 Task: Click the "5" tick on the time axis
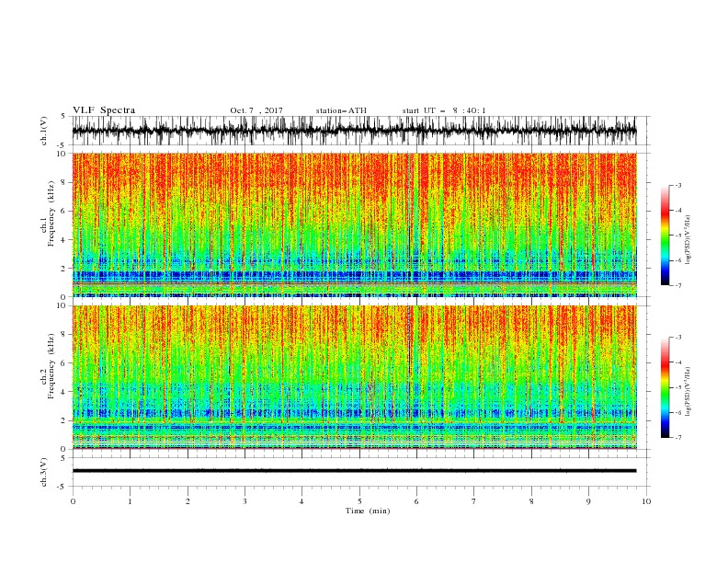pyautogui.click(x=359, y=501)
